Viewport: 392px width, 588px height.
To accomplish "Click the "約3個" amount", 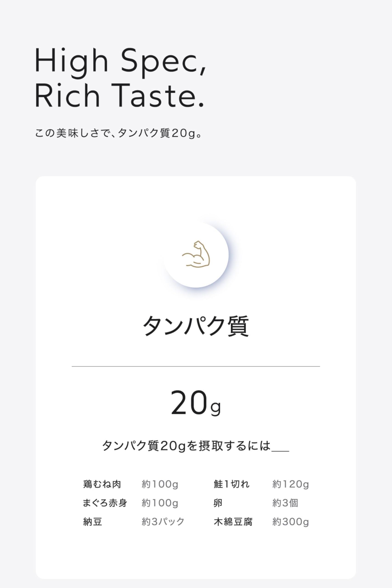I will 285,503.
